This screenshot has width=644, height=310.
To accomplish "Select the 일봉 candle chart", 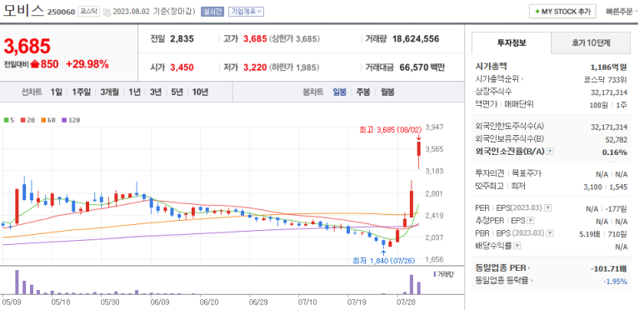I will [x=340, y=92].
